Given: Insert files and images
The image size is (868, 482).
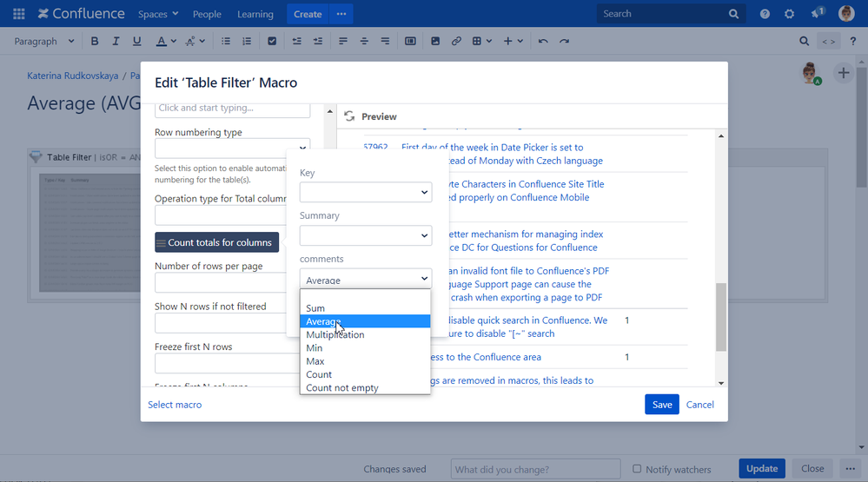Looking at the screenshot, I should coord(435,41).
